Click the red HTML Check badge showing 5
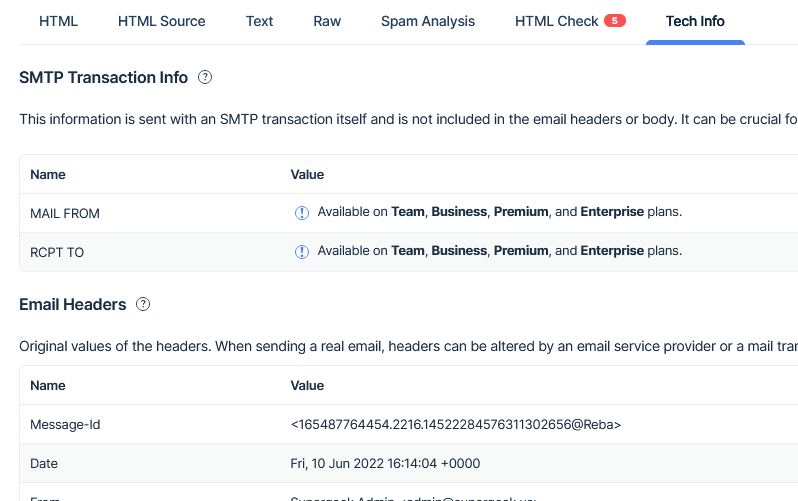Viewport: 798px width, 501px height. pos(615,21)
